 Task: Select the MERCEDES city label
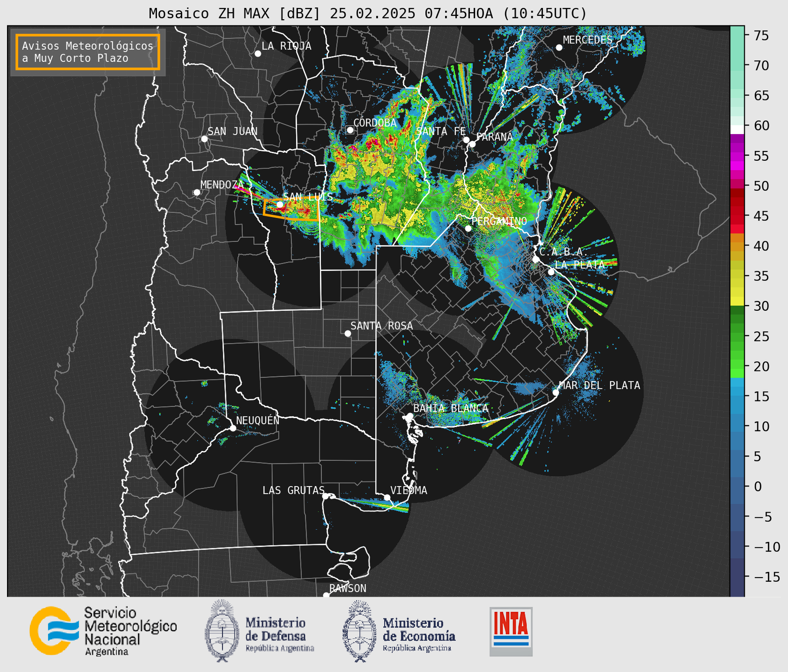tap(588, 40)
